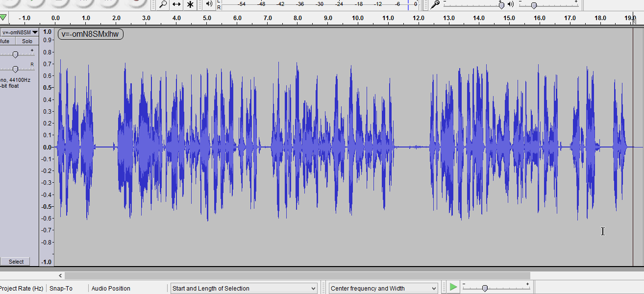The height and width of the screenshot is (294, 644).
Task: Solo the v=-omN8SMxlhw track
Action: (26, 41)
